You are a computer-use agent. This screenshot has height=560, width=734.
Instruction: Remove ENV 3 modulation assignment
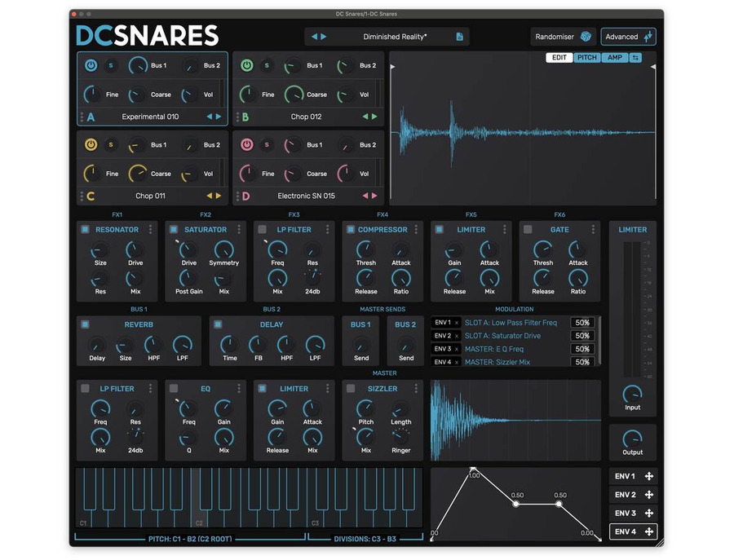[457, 349]
